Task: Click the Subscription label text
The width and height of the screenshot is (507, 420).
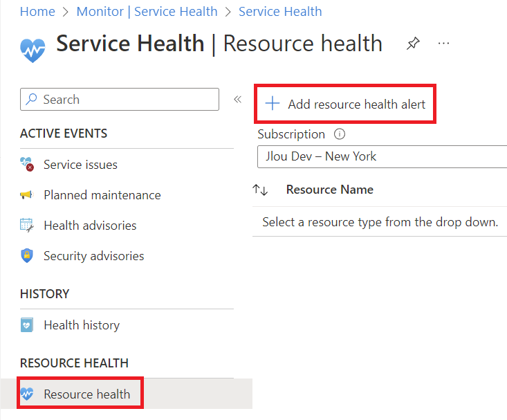Action: click(291, 134)
